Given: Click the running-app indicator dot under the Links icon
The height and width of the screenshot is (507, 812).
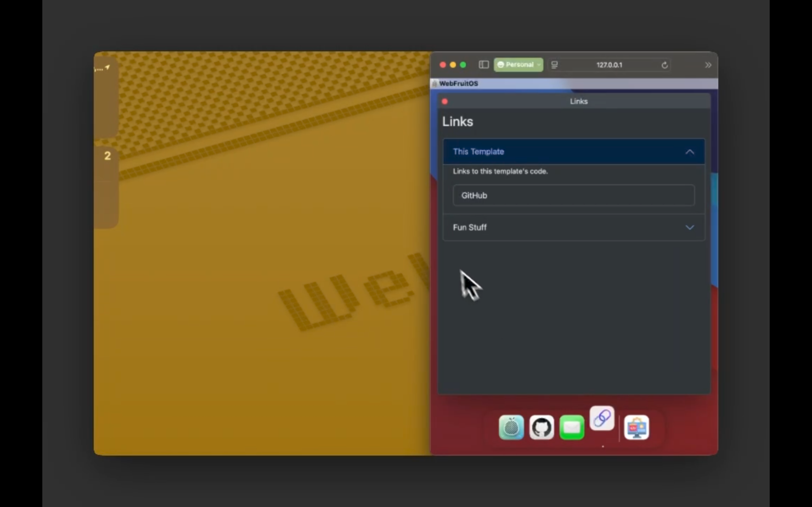Looking at the screenshot, I should [602, 447].
